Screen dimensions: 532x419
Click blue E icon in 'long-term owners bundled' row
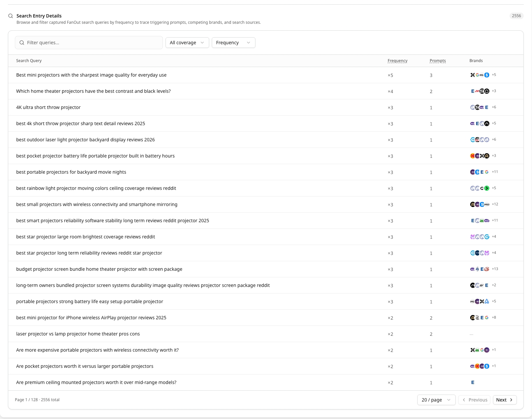(x=487, y=285)
